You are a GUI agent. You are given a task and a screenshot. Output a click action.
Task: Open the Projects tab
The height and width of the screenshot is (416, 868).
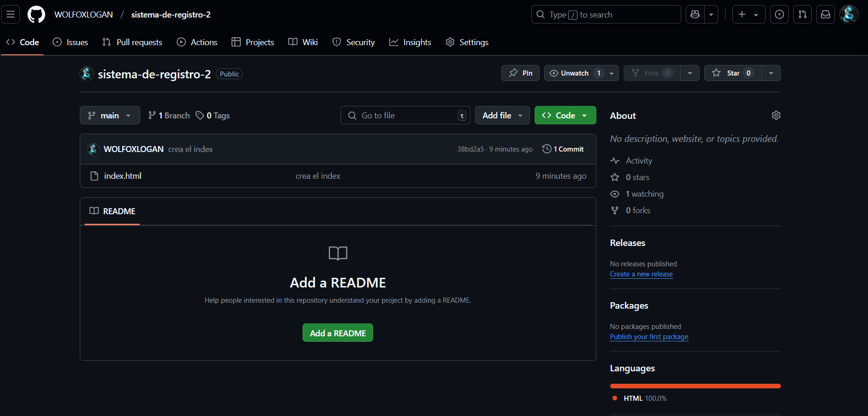(x=253, y=42)
